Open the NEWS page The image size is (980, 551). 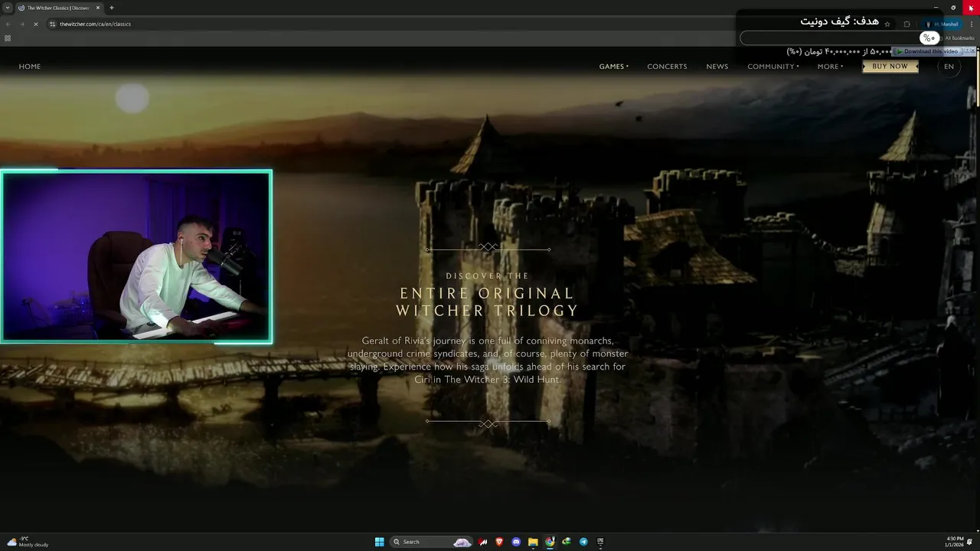[x=717, y=67]
